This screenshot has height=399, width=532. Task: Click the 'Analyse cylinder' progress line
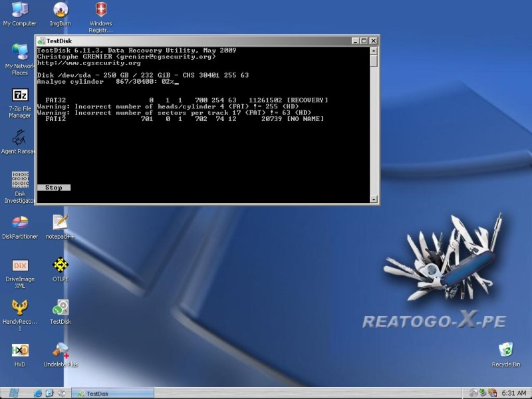click(x=108, y=82)
